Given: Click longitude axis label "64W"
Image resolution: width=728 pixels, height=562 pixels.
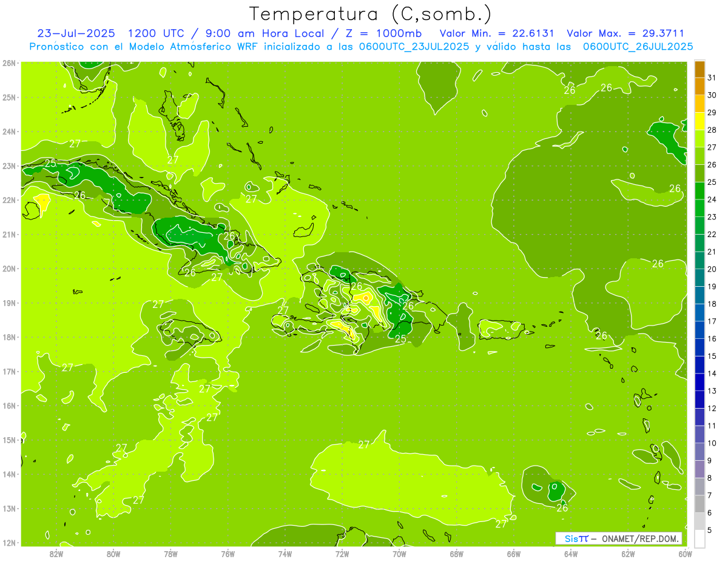Looking at the screenshot, I should (x=571, y=554).
